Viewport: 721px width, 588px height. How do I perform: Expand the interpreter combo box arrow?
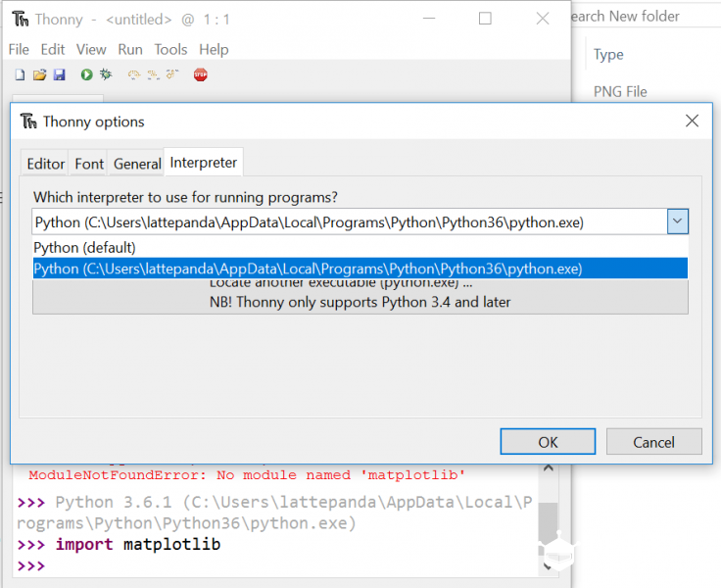tap(677, 221)
